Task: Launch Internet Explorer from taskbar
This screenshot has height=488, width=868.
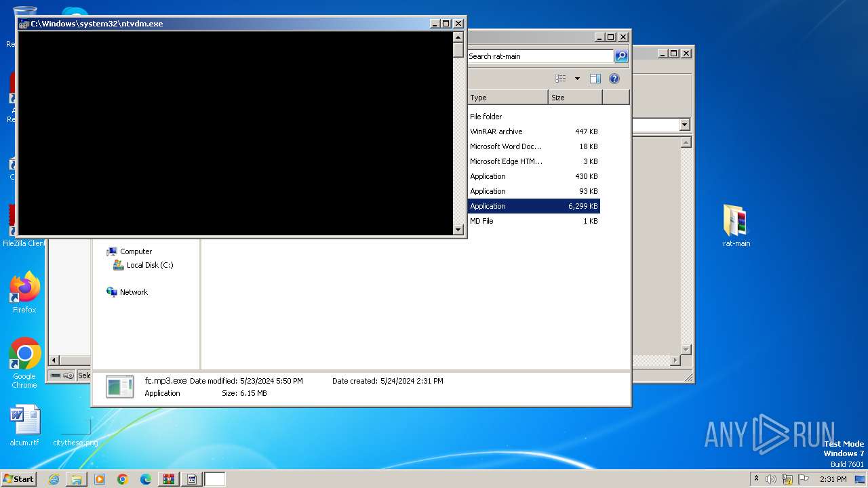Action: point(54,479)
